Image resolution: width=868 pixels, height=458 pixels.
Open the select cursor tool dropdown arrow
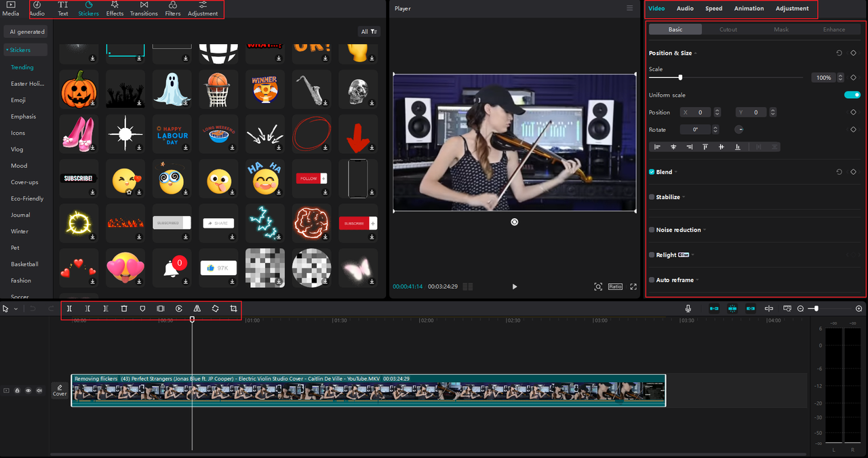(x=14, y=309)
